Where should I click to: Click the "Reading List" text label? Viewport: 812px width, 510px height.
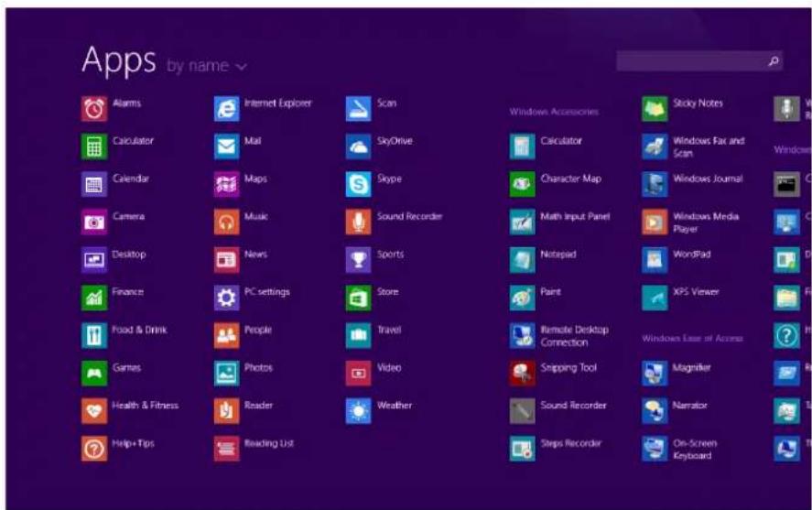point(269,443)
